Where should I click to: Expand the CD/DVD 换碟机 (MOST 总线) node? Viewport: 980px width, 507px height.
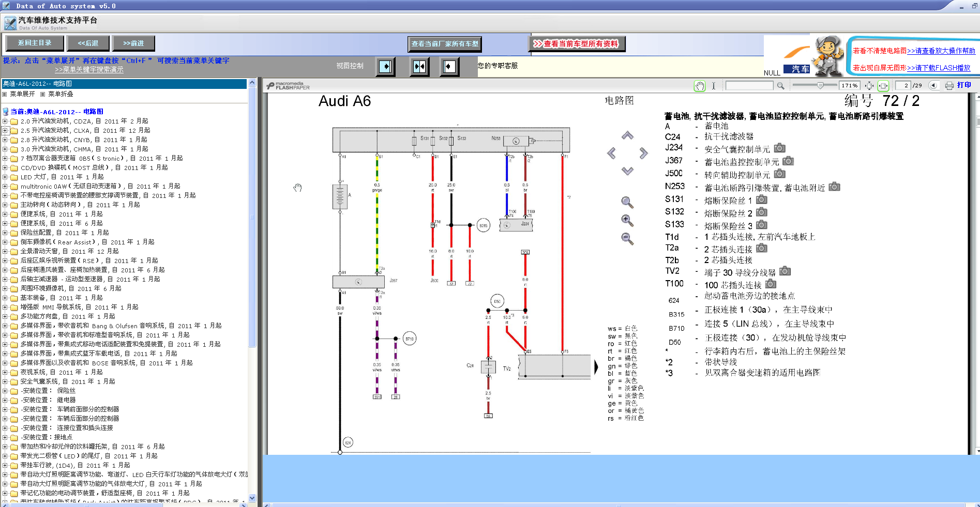coord(5,168)
